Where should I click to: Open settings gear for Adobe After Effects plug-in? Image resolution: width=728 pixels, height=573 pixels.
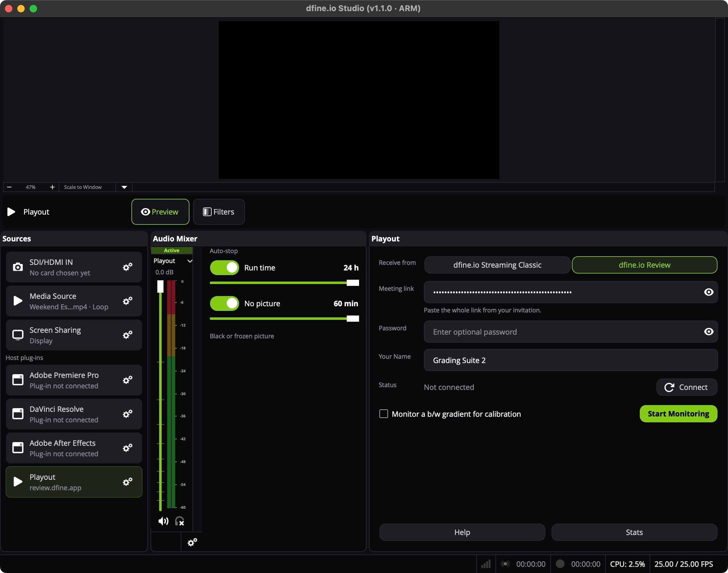[x=127, y=448]
